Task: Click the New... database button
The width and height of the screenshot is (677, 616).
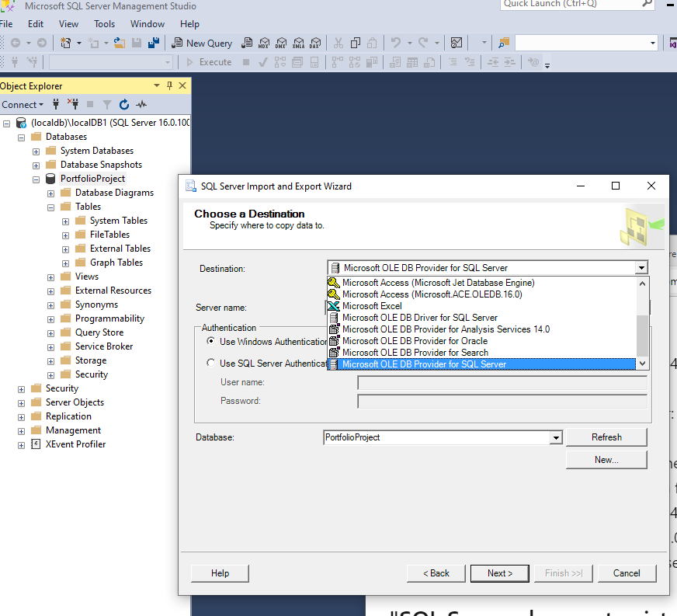Action: click(606, 460)
